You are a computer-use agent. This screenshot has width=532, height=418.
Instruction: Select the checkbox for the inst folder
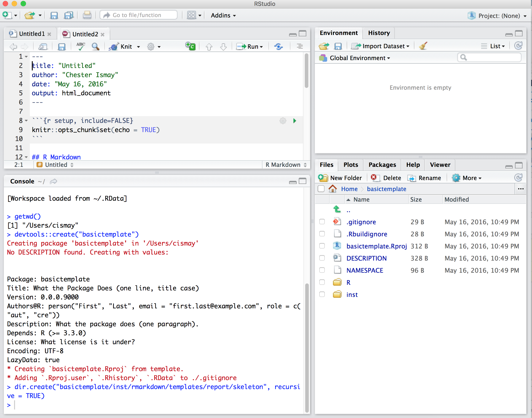click(x=322, y=294)
